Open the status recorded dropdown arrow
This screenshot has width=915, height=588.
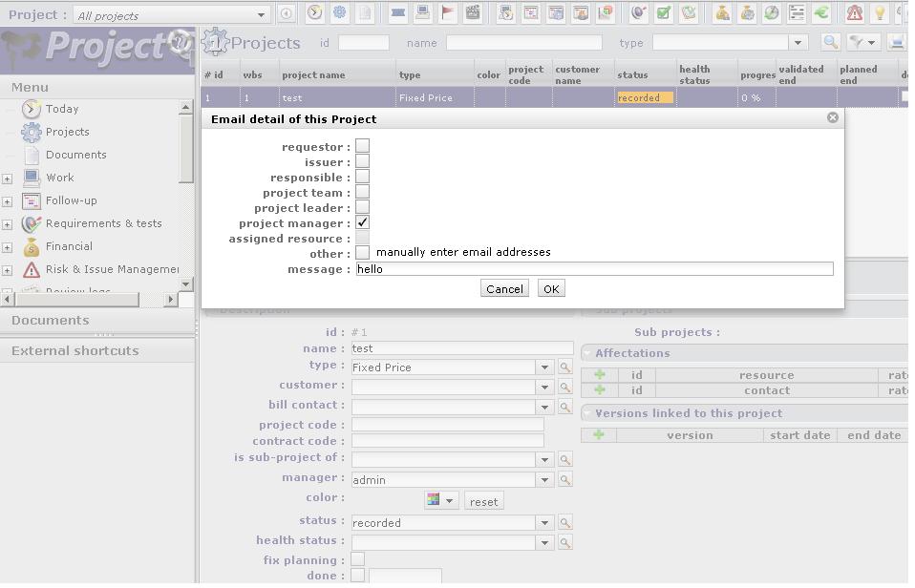[544, 523]
